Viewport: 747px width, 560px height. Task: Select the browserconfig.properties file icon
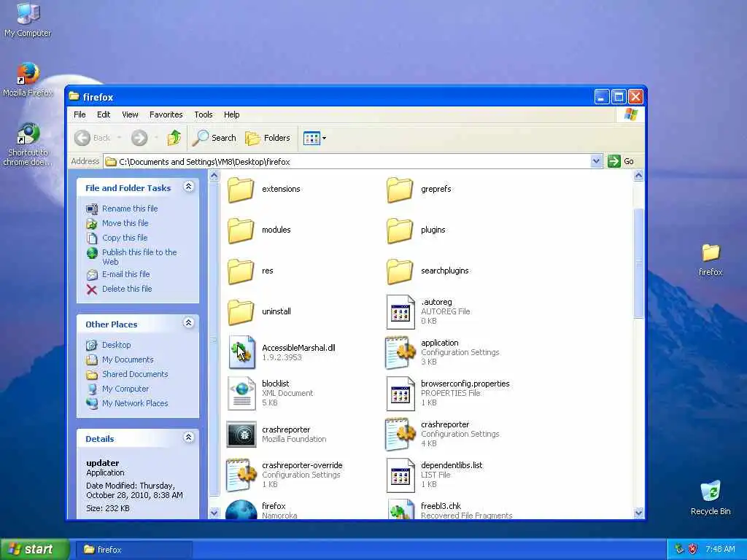(400, 393)
